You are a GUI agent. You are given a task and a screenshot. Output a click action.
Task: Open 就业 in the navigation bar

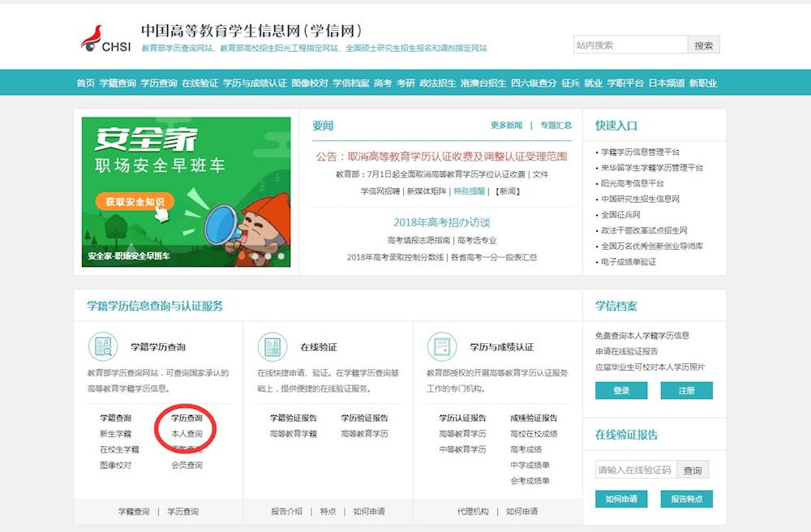coord(594,83)
